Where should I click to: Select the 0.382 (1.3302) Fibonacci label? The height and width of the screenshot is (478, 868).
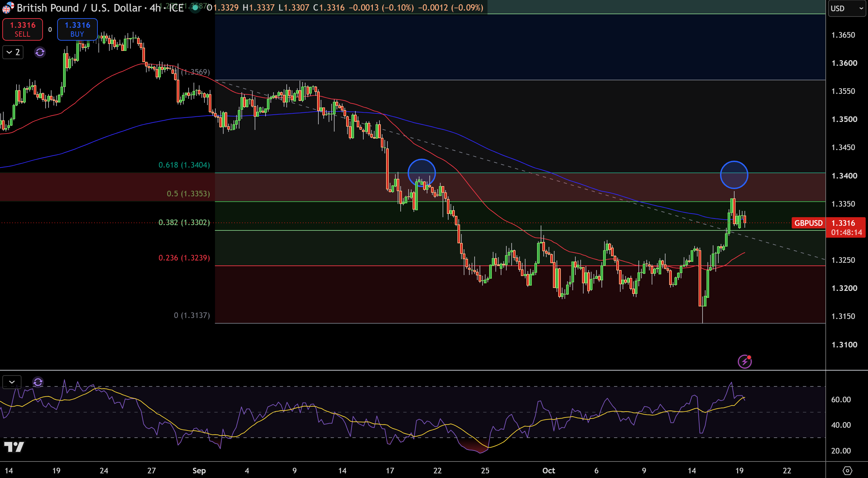click(184, 222)
